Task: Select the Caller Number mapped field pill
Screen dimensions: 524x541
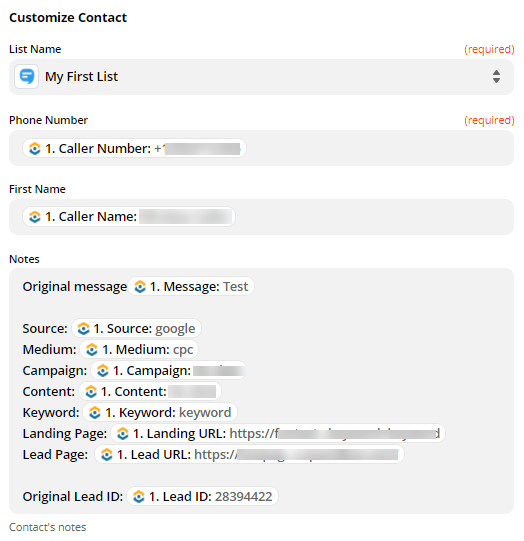Action: tap(134, 148)
